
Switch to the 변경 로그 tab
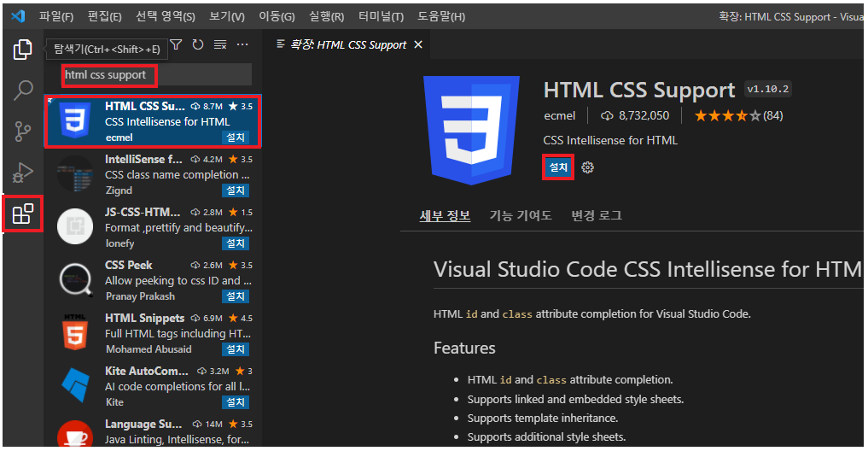[x=597, y=215]
